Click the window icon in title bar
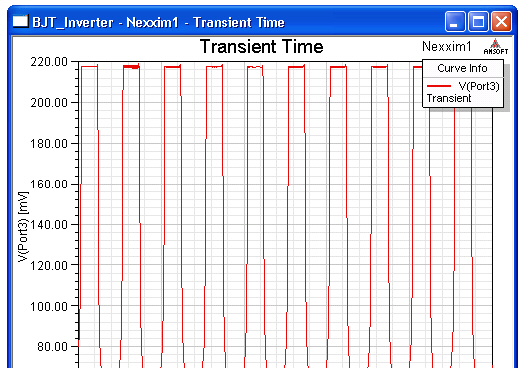529x368 pixels. (x=21, y=21)
